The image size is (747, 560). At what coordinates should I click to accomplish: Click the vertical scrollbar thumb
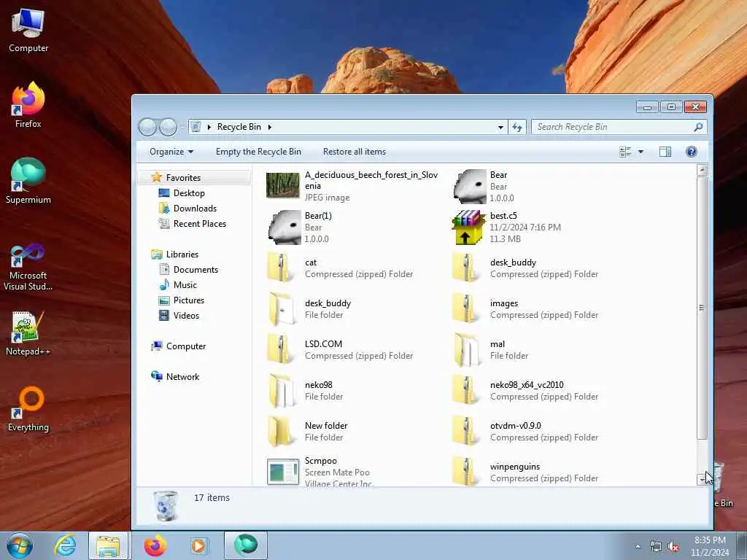tap(702, 308)
